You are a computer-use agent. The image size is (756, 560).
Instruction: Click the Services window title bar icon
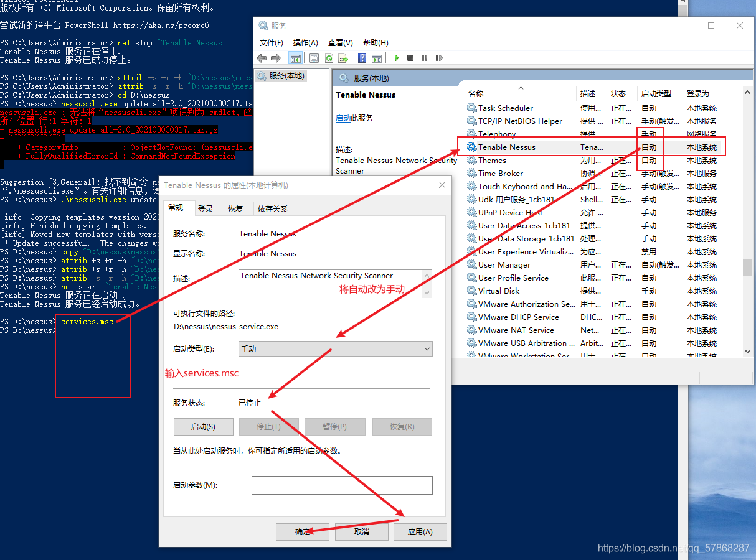[x=263, y=26]
